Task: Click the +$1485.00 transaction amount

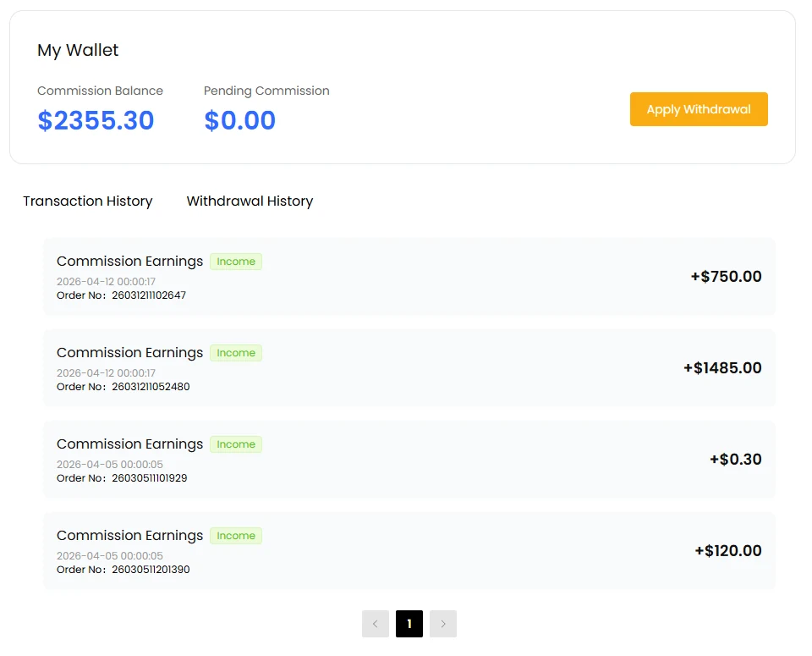Action: [722, 368]
